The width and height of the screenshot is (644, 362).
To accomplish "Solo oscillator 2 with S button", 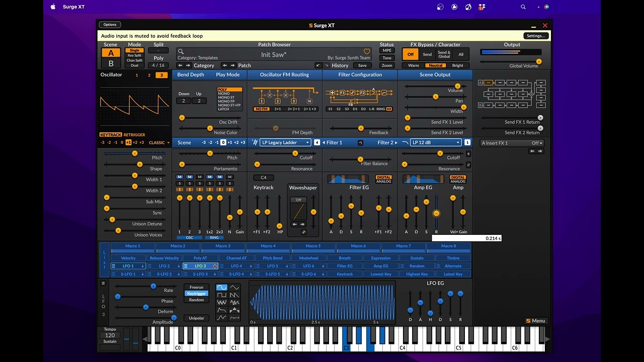I will pyautogui.click(x=190, y=183).
